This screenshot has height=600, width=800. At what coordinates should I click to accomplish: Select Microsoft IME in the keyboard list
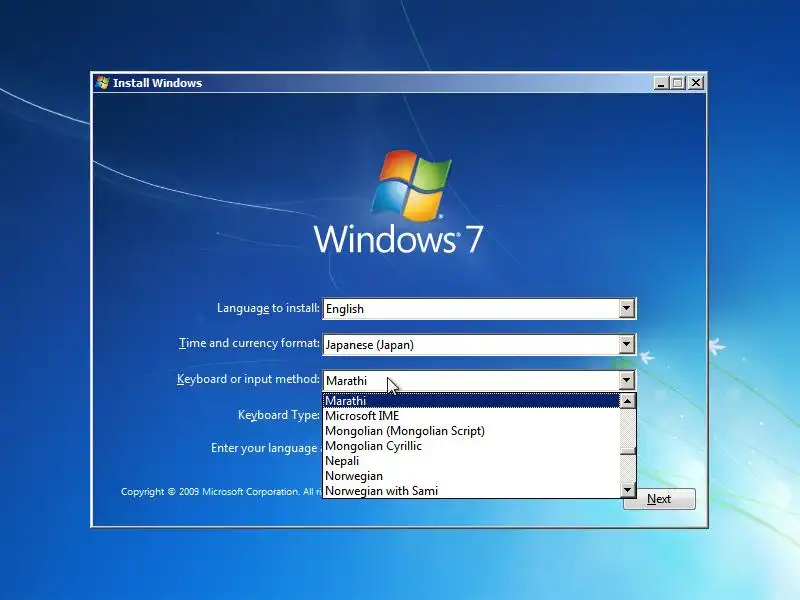[471, 416]
